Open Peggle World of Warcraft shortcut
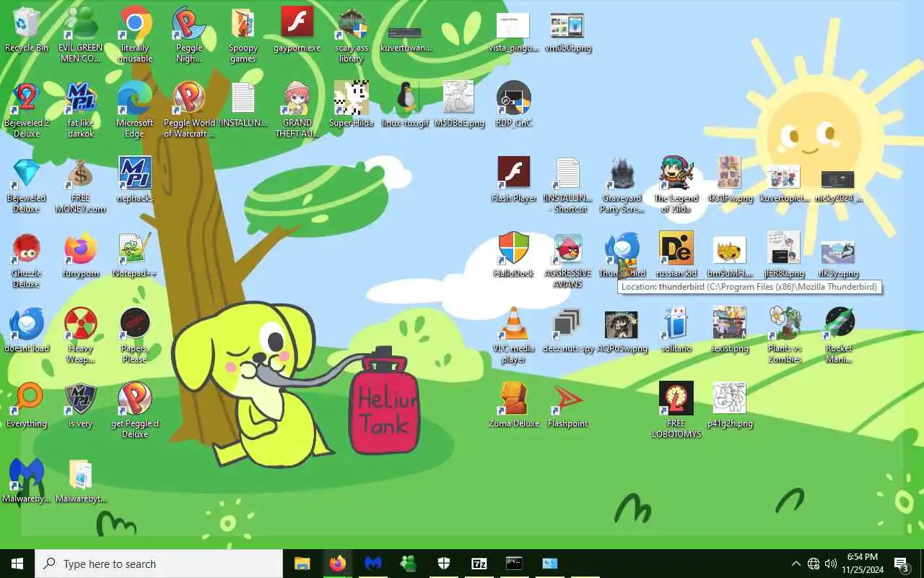Viewport: 924px width, 578px height. click(x=189, y=111)
